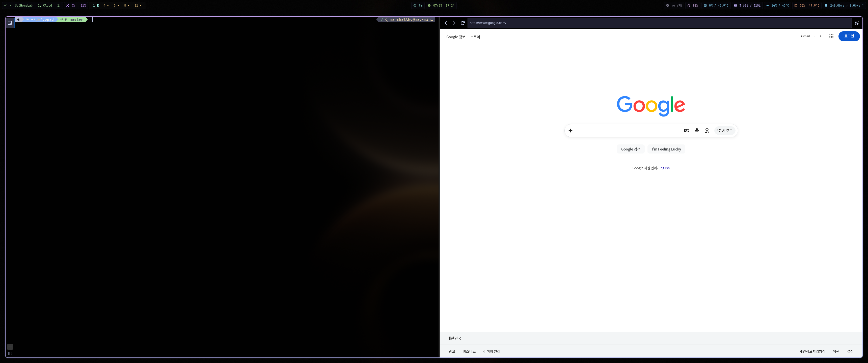
Task: Click the I'm Feeling Lucky button
Action: click(x=666, y=149)
